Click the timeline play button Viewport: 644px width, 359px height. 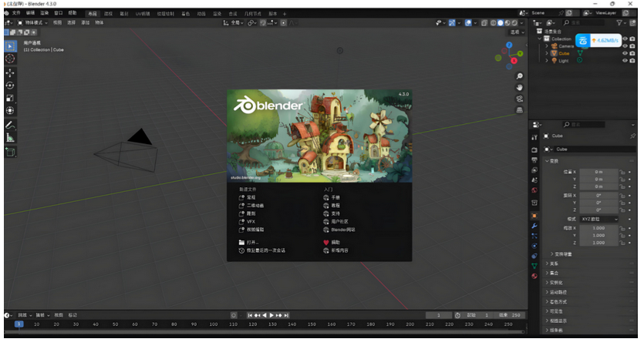pyautogui.click(x=271, y=316)
